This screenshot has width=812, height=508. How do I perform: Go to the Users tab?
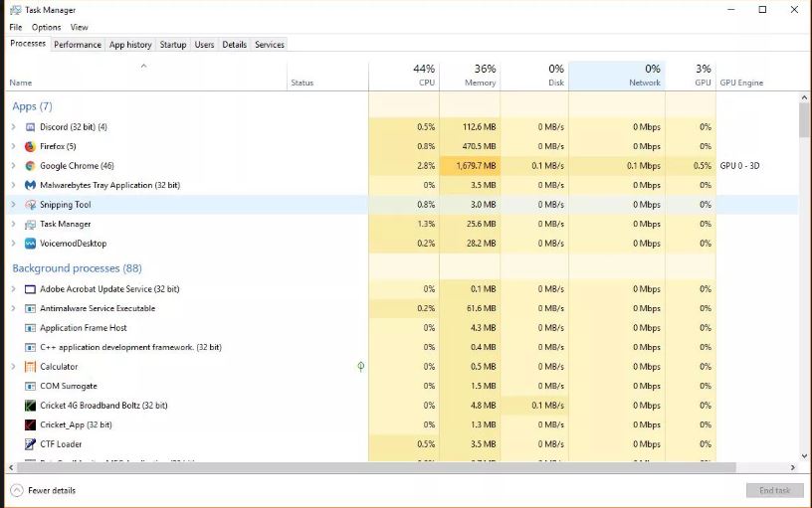click(x=204, y=45)
